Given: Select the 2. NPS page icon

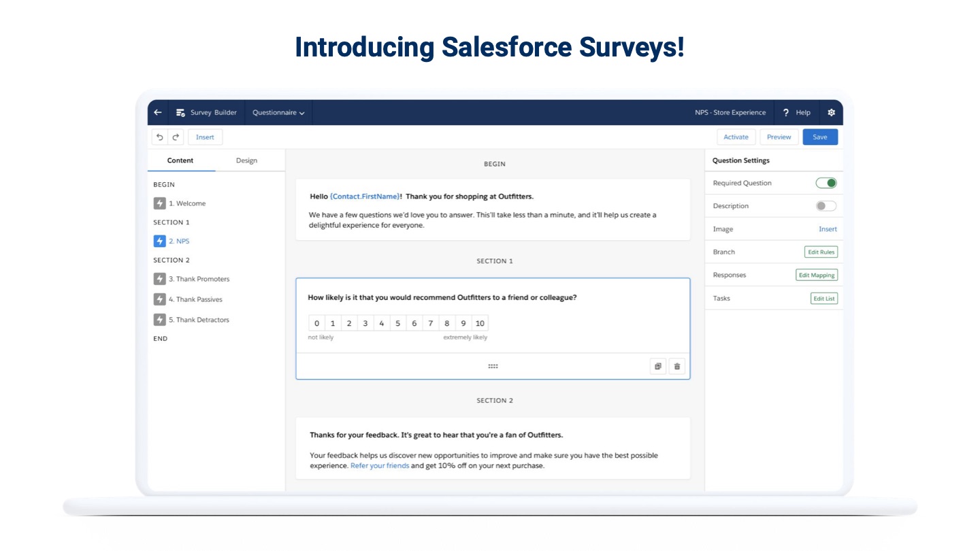Looking at the screenshot, I should [x=159, y=241].
